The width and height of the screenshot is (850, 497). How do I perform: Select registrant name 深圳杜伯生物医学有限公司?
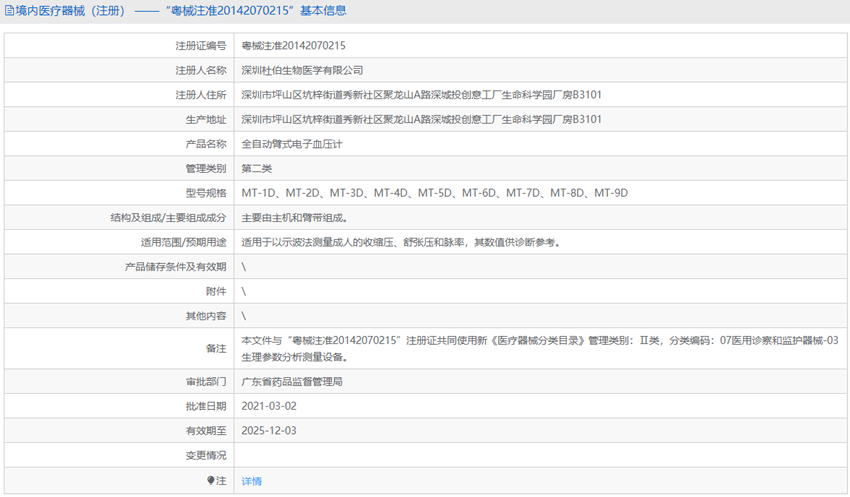302,70
